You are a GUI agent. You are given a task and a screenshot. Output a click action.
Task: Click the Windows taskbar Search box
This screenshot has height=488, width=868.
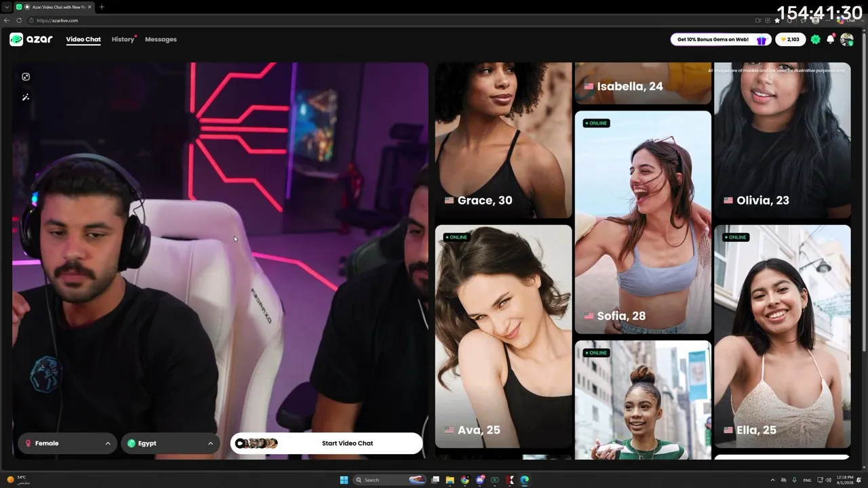point(389,480)
